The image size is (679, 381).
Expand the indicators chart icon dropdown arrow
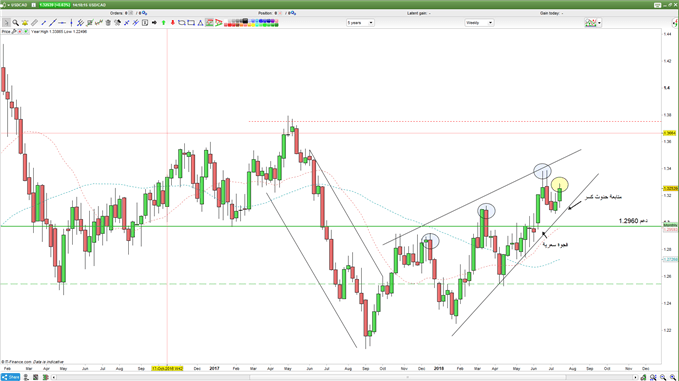[x=599, y=23]
